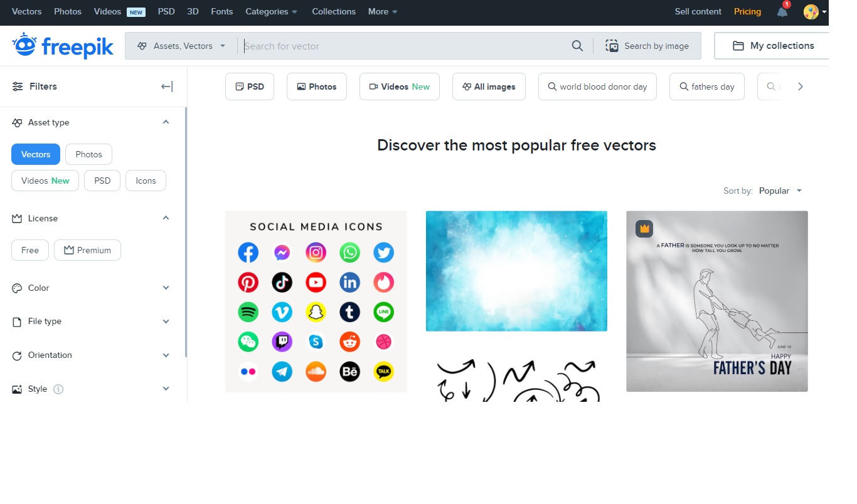The width and height of the screenshot is (857, 504).
Task: Open the PSD top menu item
Action: [x=166, y=11]
